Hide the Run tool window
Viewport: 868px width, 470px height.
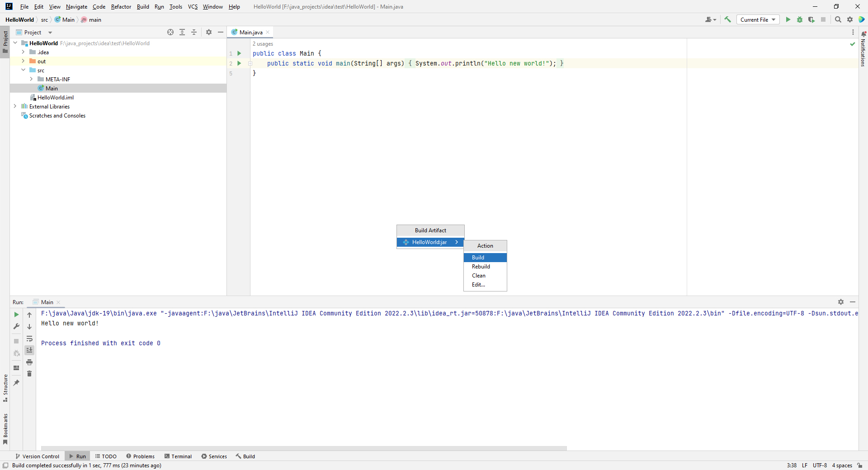pos(853,302)
